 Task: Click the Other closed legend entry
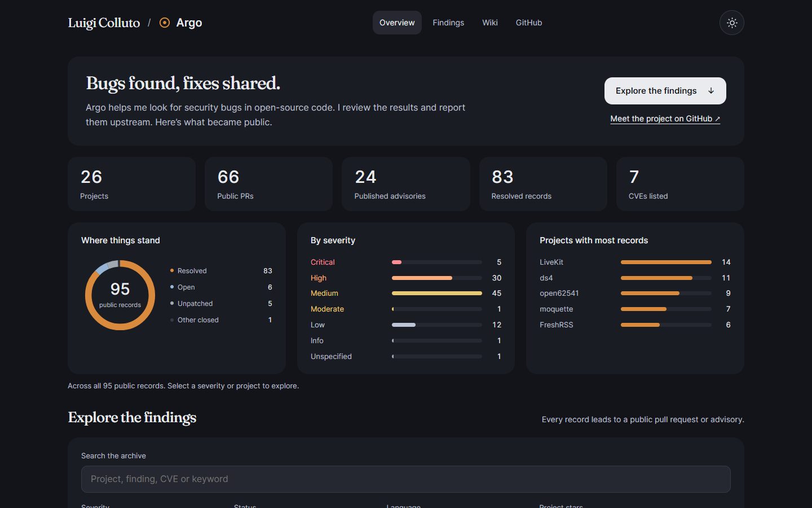221,320
